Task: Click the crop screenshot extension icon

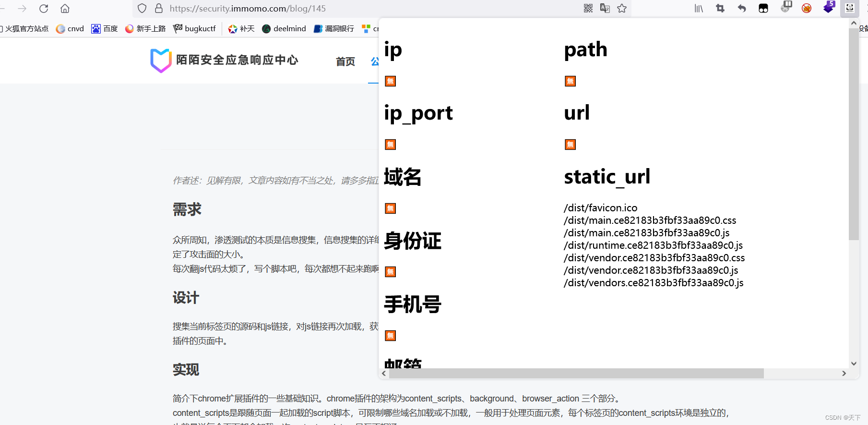Action: (720, 8)
